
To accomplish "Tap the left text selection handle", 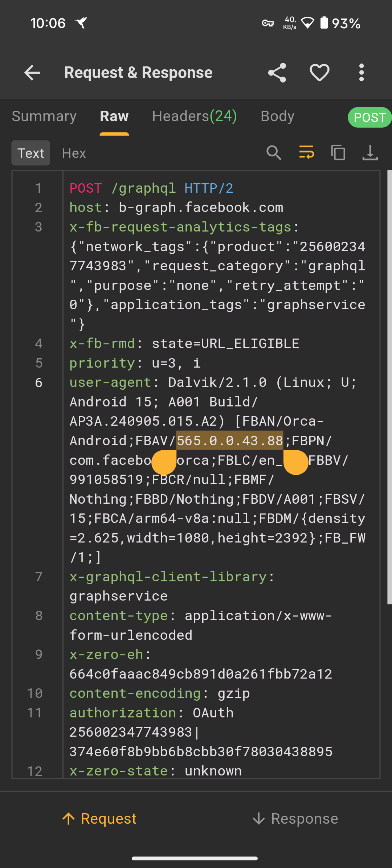I will [164, 462].
